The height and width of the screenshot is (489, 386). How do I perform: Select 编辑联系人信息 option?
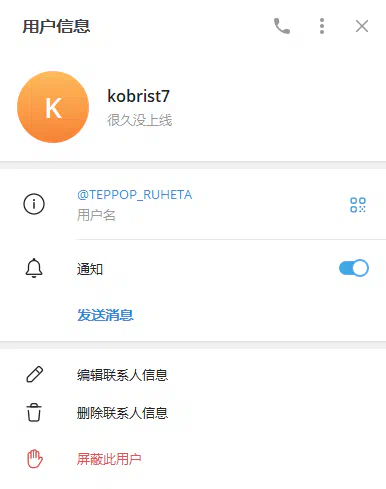[x=122, y=375]
